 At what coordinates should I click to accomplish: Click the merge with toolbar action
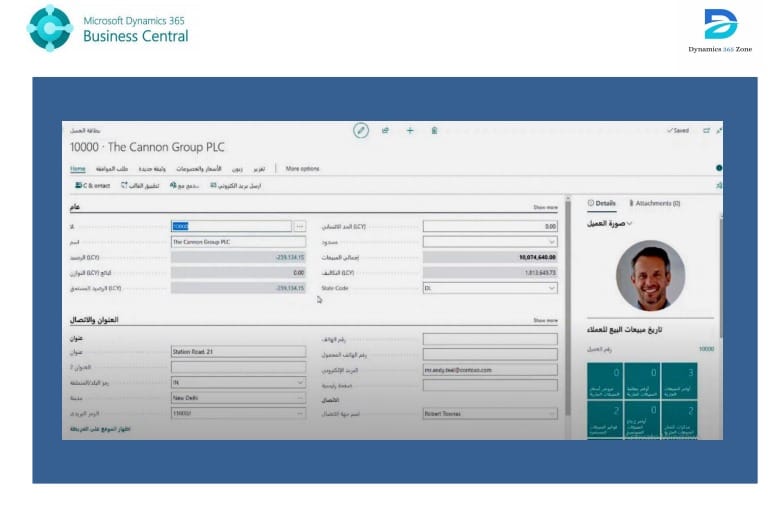184,185
